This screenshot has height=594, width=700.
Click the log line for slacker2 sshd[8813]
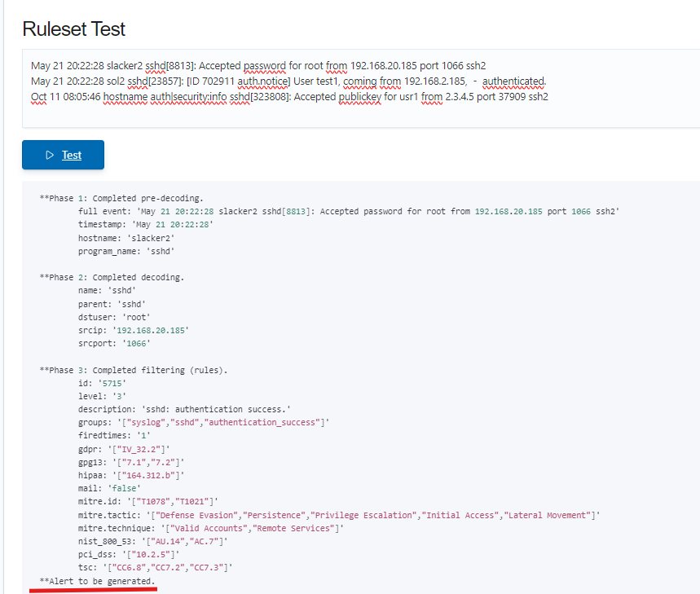coord(258,66)
